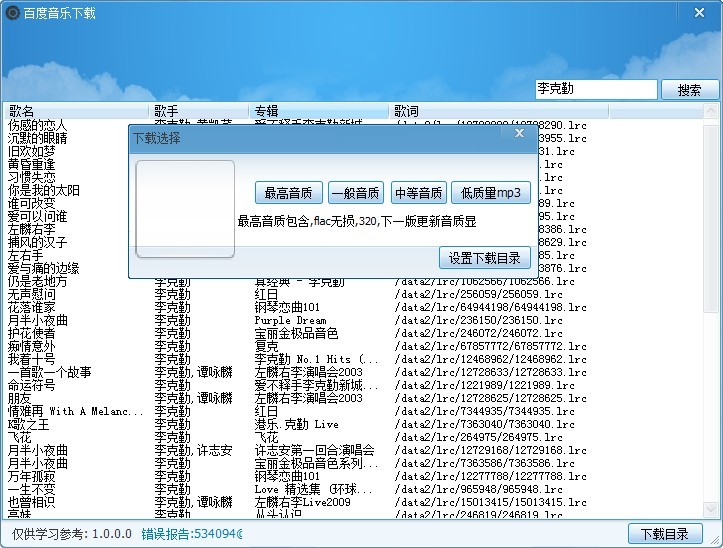Select the song K歌之王
Image resolution: width=723 pixels, height=548 pixels.
29,424
